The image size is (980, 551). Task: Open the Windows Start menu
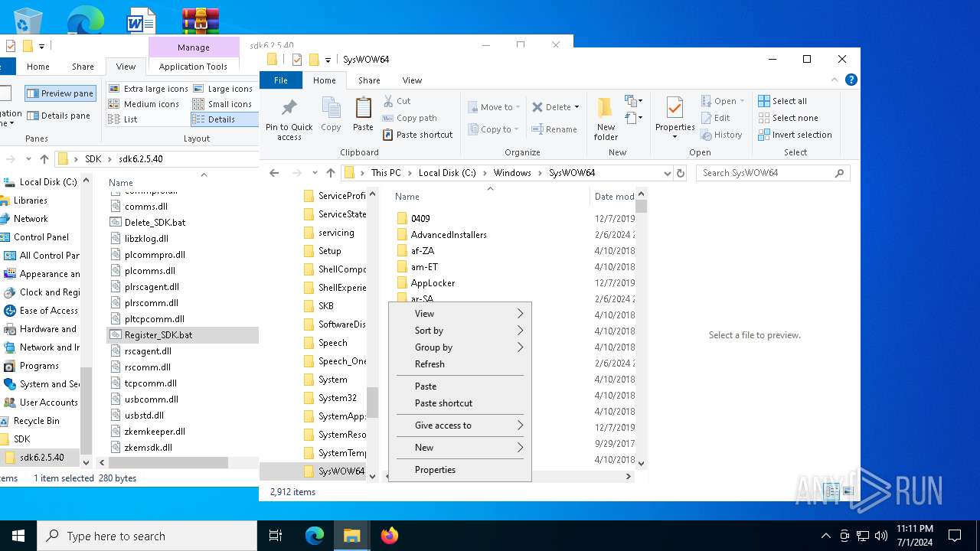18,536
